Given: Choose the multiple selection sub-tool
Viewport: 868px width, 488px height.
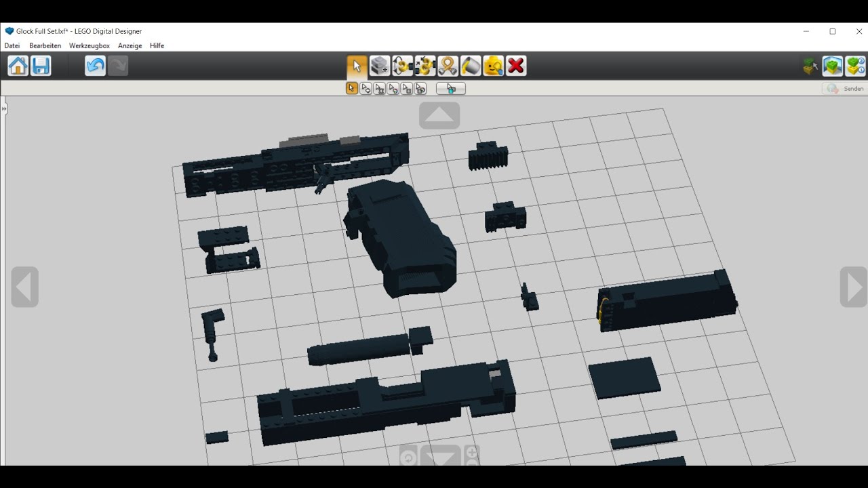Looking at the screenshot, I should (x=366, y=88).
